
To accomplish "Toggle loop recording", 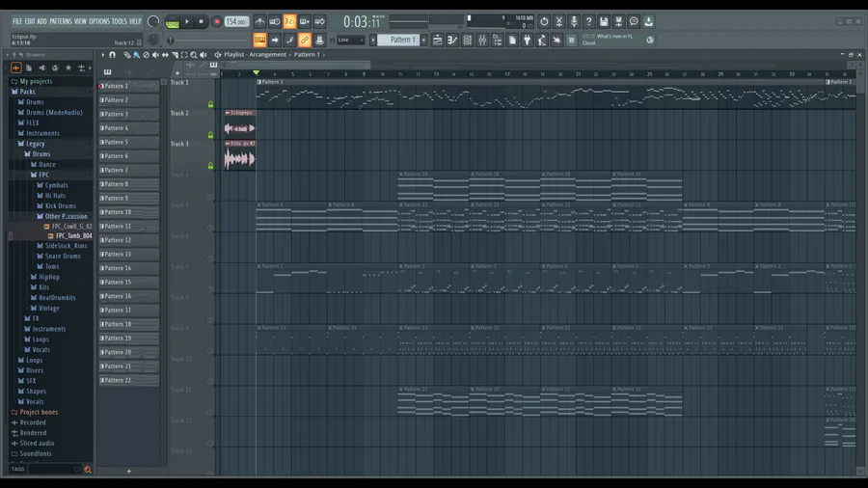I will [x=319, y=21].
